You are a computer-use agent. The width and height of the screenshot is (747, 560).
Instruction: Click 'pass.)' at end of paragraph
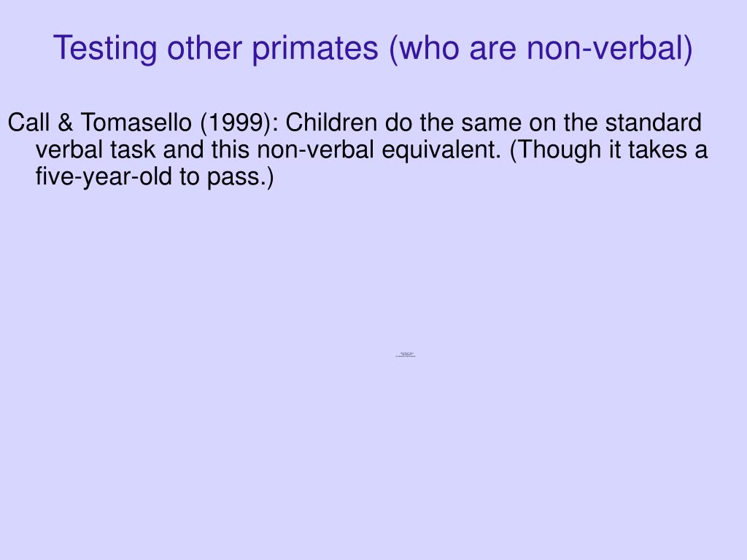pos(241,178)
